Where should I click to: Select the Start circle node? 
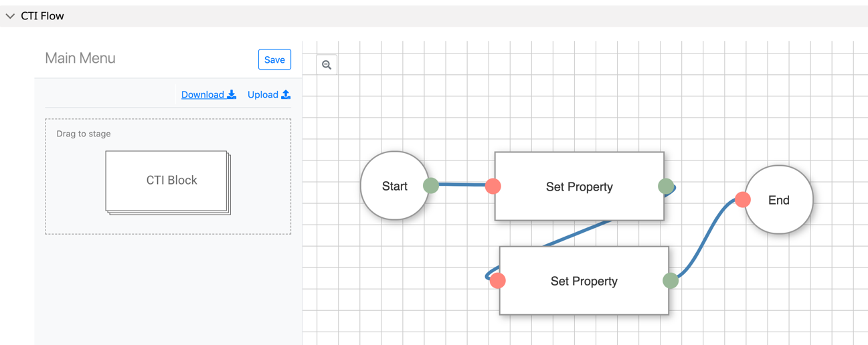point(394,186)
